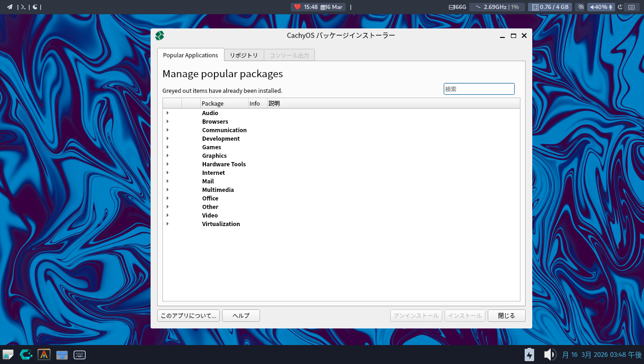Expand the Communication category
The image size is (644, 364).
click(x=168, y=130)
